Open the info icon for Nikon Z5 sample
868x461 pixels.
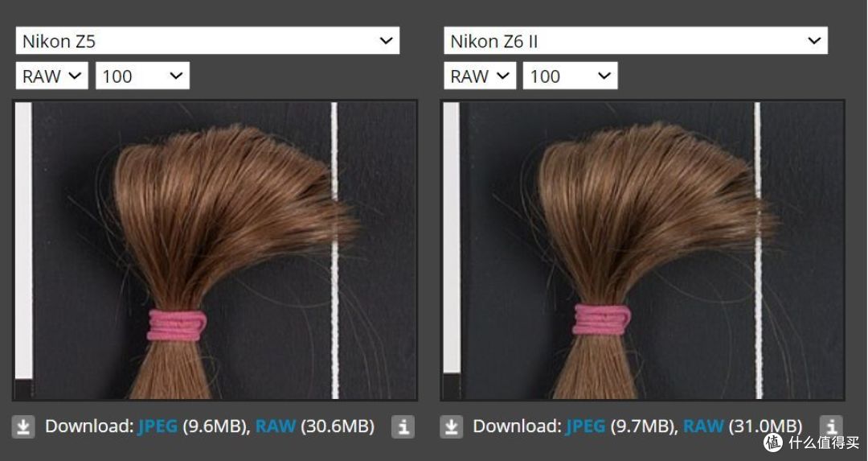[402, 426]
